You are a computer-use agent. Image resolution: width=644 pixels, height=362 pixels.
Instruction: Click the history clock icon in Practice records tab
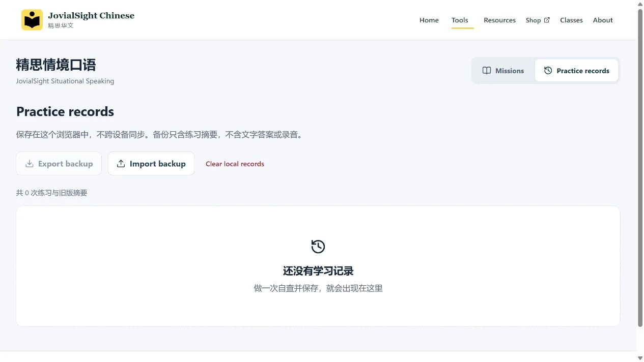[x=548, y=71]
